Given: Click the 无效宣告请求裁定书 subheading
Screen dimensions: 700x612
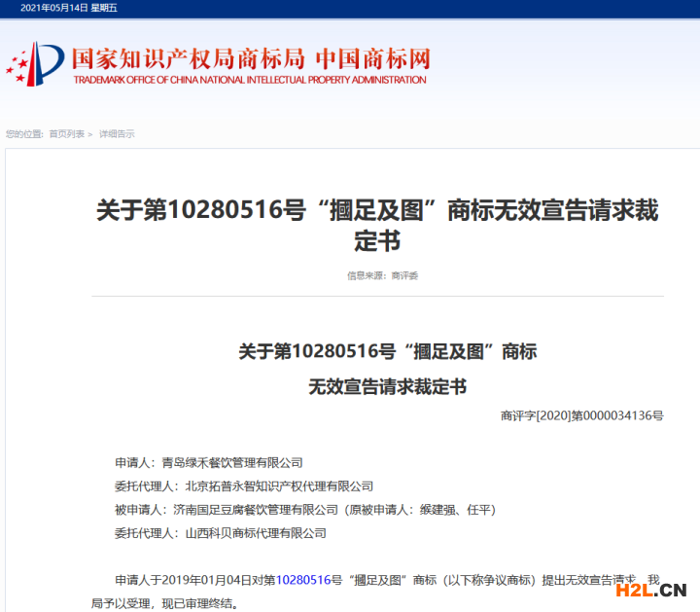Looking at the screenshot, I should coord(387,387).
